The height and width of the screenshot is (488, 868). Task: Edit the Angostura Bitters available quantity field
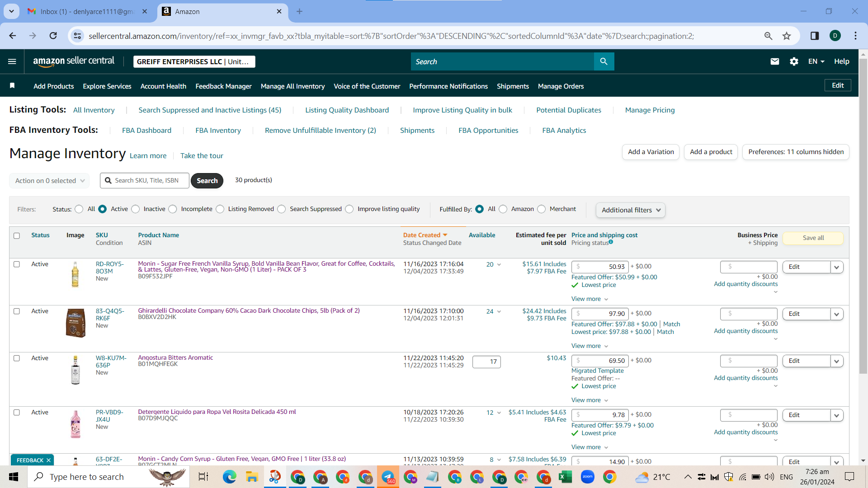coord(486,362)
